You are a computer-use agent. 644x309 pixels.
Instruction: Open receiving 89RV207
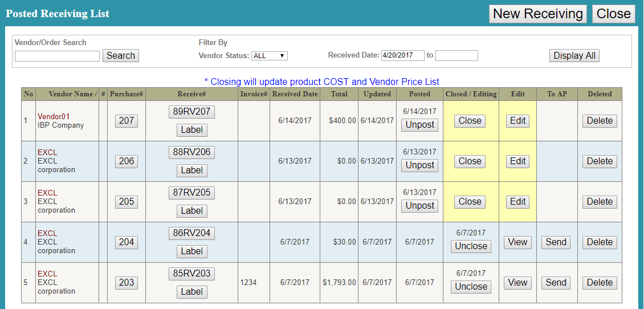click(192, 112)
